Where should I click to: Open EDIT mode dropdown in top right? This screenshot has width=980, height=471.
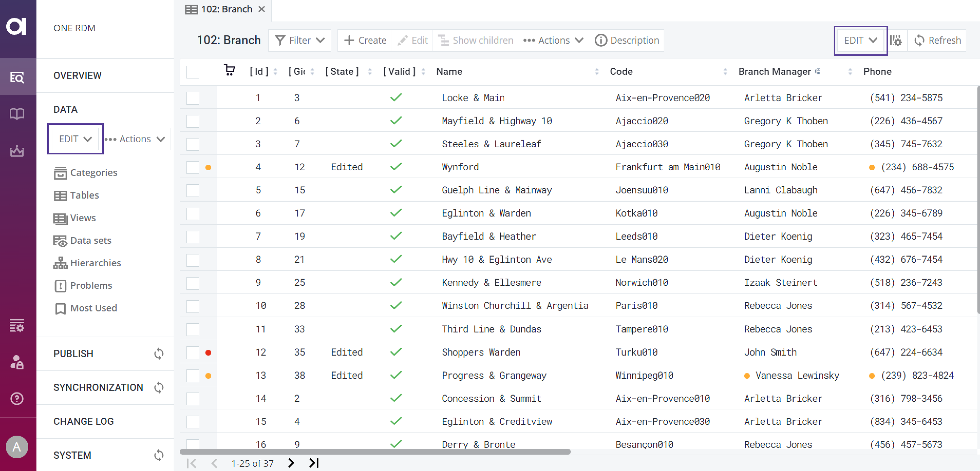pyautogui.click(x=860, y=40)
